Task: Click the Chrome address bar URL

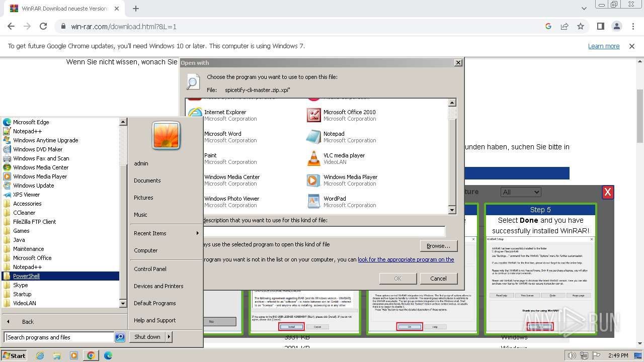Action: (x=124, y=26)
